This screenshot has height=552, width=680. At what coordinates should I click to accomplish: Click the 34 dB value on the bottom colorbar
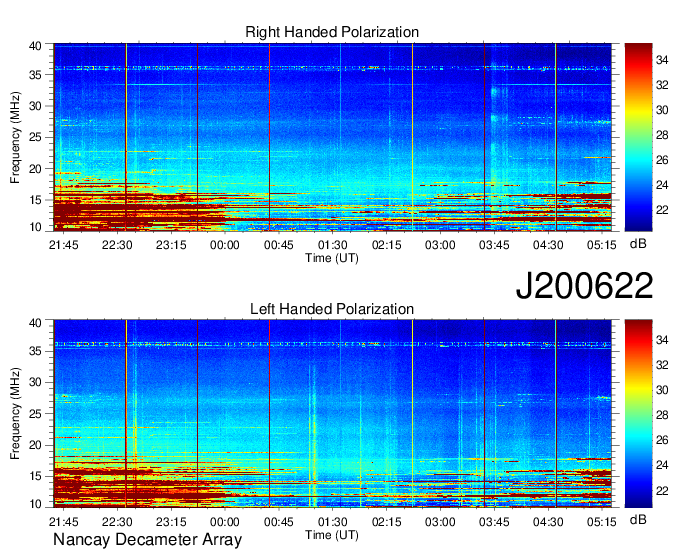pos(662,340)
